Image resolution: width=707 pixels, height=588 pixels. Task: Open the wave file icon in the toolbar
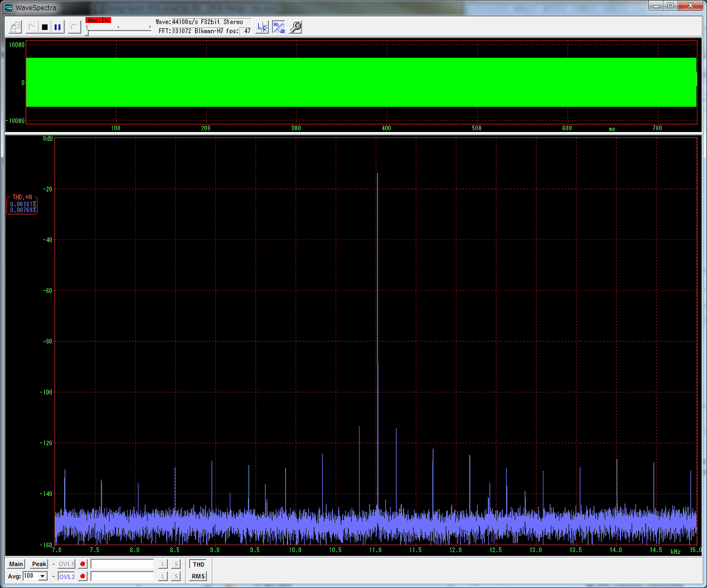point(16,27)
